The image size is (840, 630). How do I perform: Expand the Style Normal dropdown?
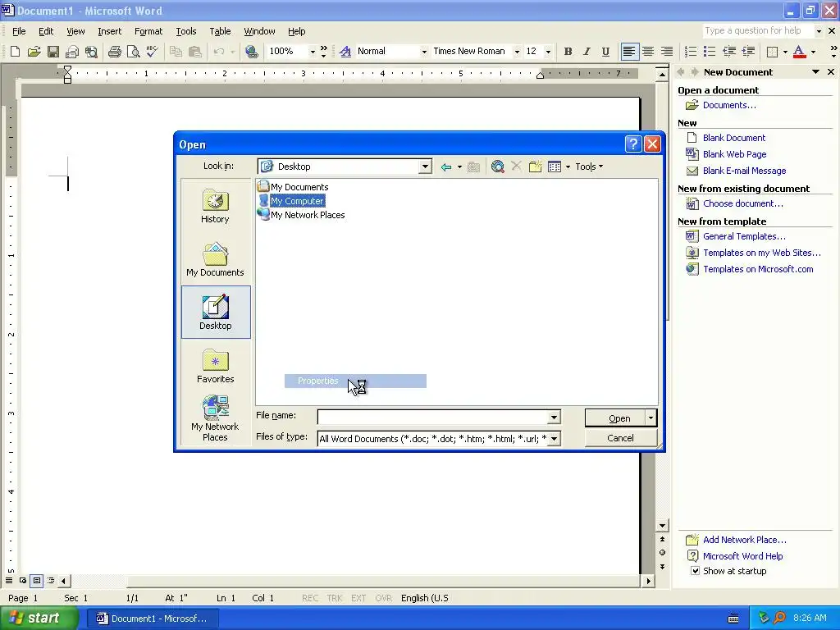tap(424, 52)
